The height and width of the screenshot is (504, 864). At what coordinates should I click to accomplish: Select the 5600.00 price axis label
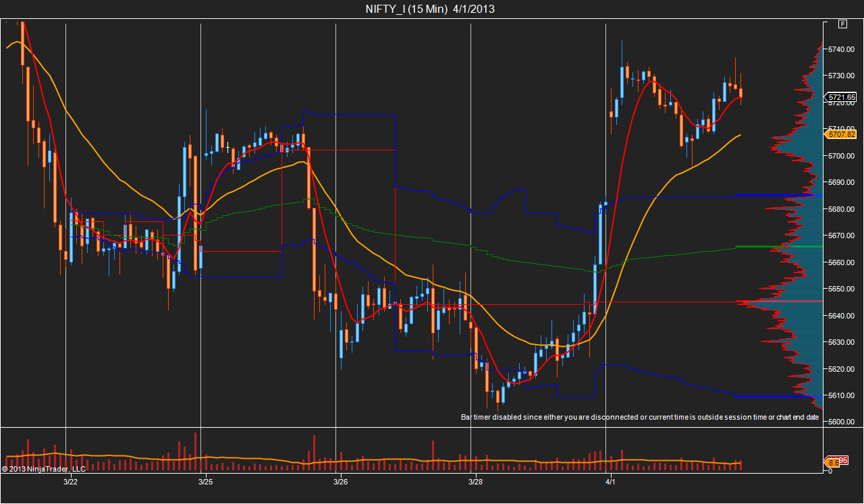coord(842,422)
